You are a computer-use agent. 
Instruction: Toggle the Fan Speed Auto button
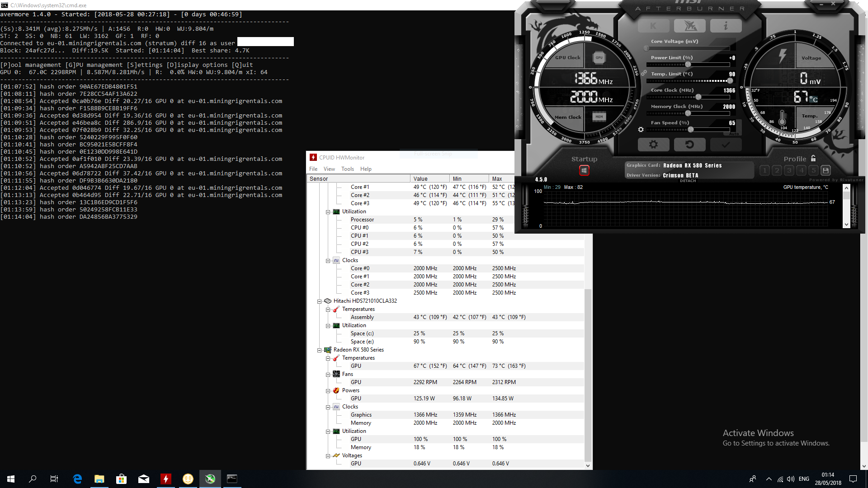[x=734, y=133]
